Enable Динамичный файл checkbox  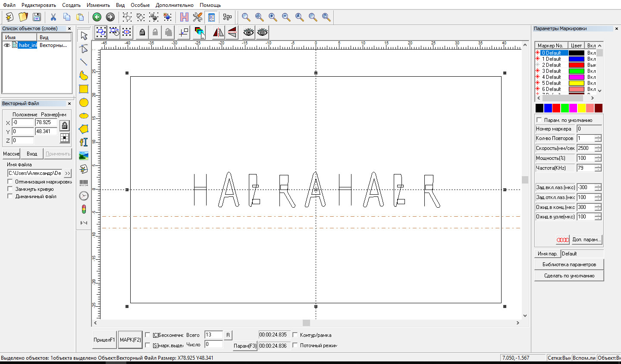point(10,196)
